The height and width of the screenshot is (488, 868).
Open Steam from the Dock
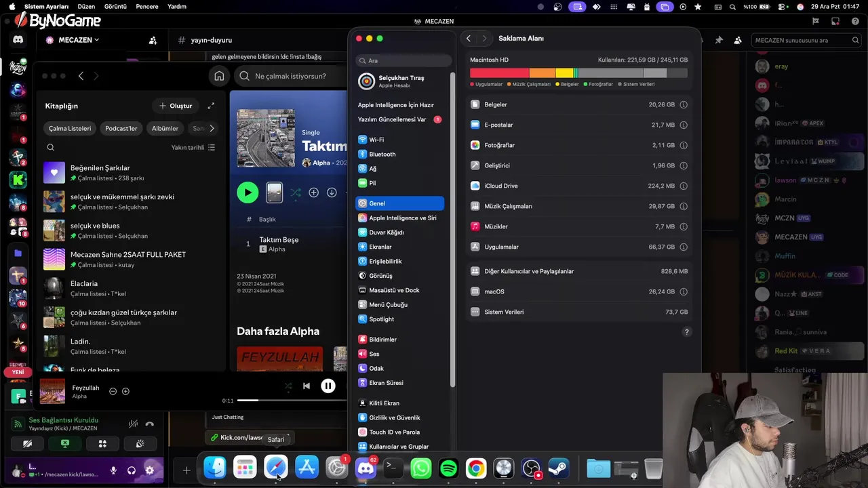(558, 468)
